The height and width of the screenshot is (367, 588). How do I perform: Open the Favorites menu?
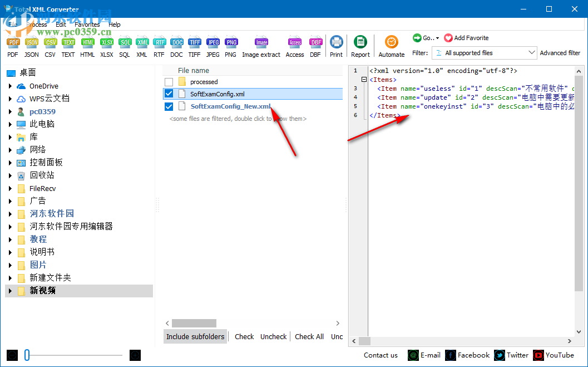click(87, 25)
